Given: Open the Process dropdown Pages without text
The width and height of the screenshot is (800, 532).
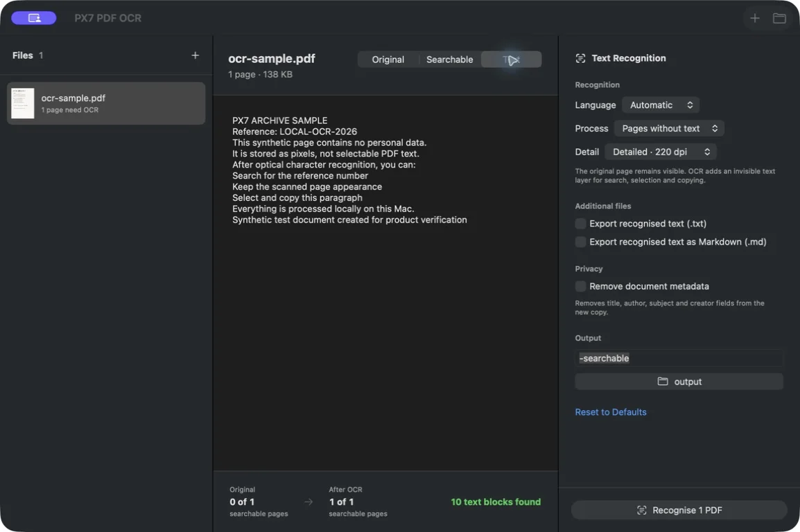Looking at the screenshot, I should [670, 128].
